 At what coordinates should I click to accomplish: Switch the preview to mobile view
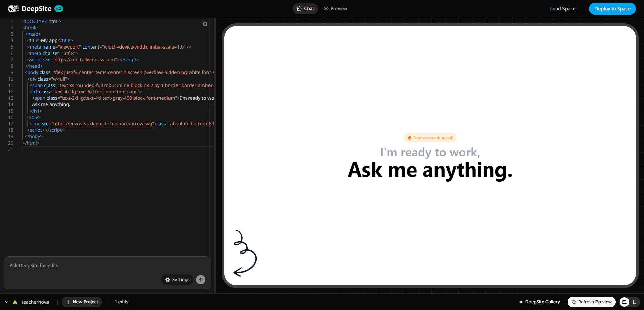pos(635,302)
